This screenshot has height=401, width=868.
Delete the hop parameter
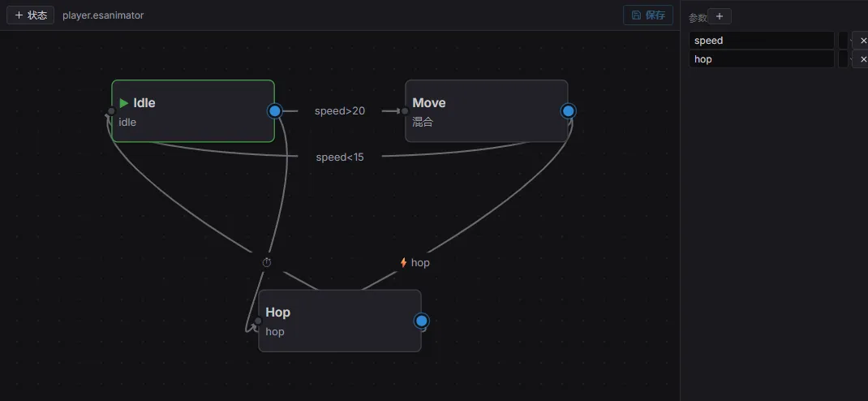(862, 59)
